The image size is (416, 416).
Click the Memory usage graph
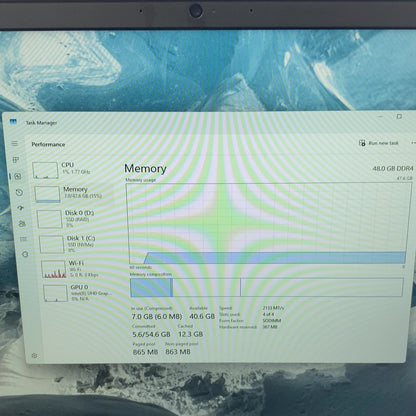268,223
